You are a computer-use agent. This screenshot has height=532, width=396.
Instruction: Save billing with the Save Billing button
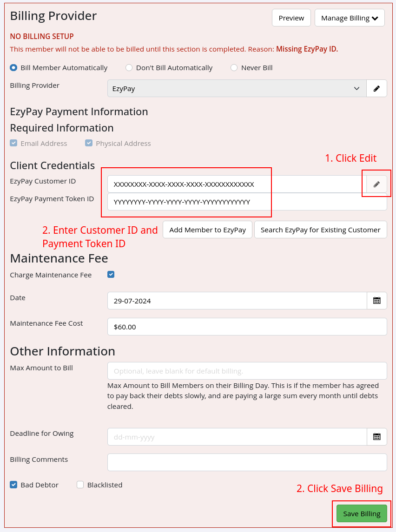pyautogui.click(x=362, y=513)
